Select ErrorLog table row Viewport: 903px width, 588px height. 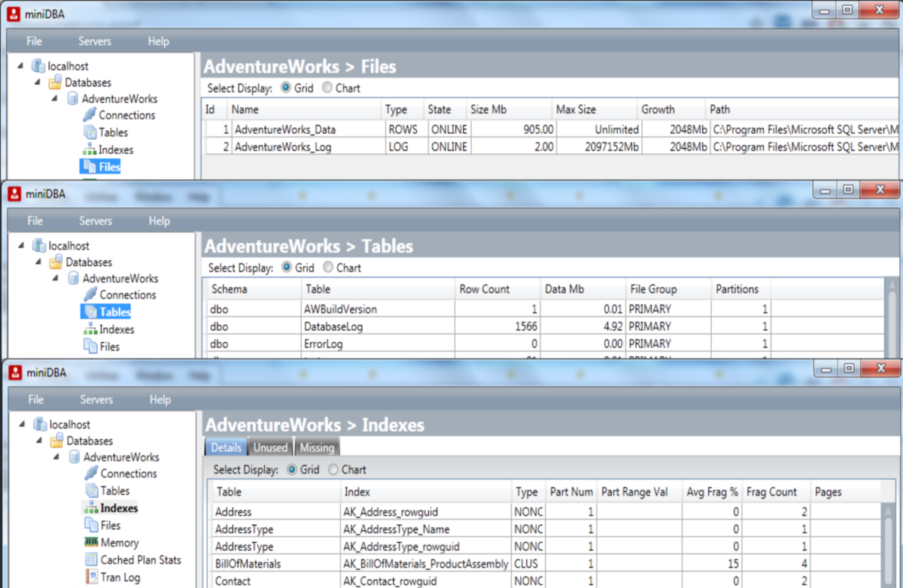point(544,344)
